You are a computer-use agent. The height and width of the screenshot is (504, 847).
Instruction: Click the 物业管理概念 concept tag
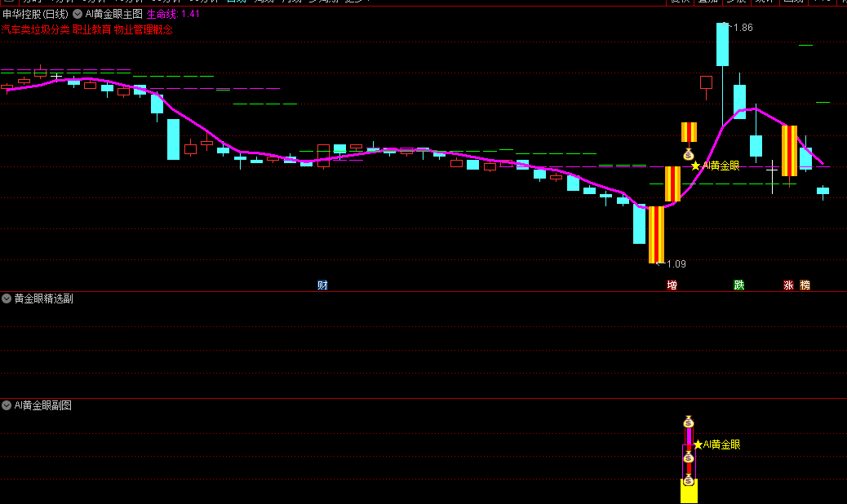tap(143, 29)
